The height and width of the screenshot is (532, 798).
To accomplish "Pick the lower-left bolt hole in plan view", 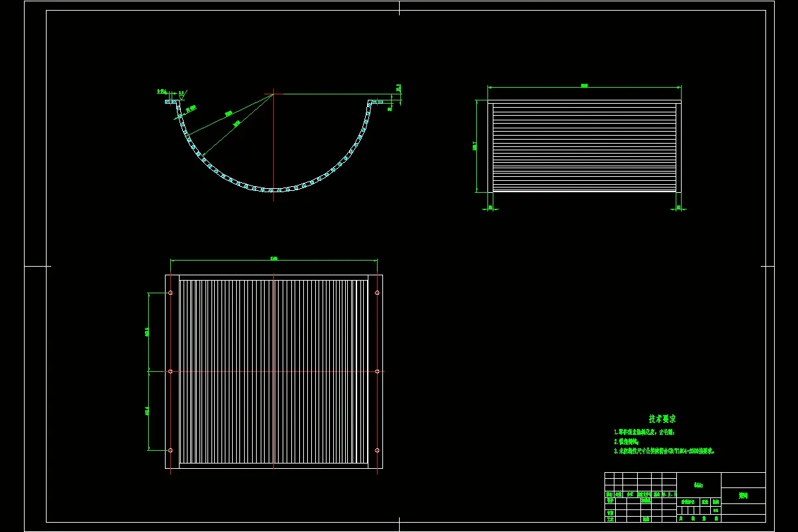I will pos(170,450).
